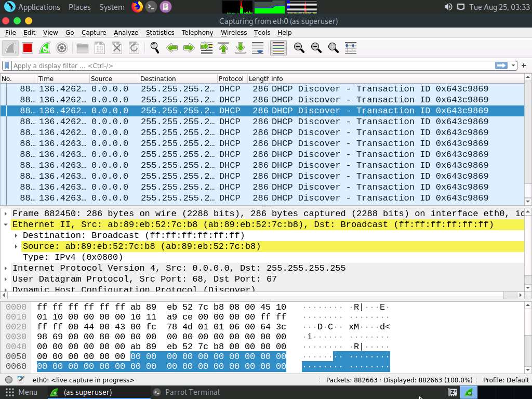Launch terminal from top panel icon
The width and height of the screenshot is (532, 399).
point(151,7)
